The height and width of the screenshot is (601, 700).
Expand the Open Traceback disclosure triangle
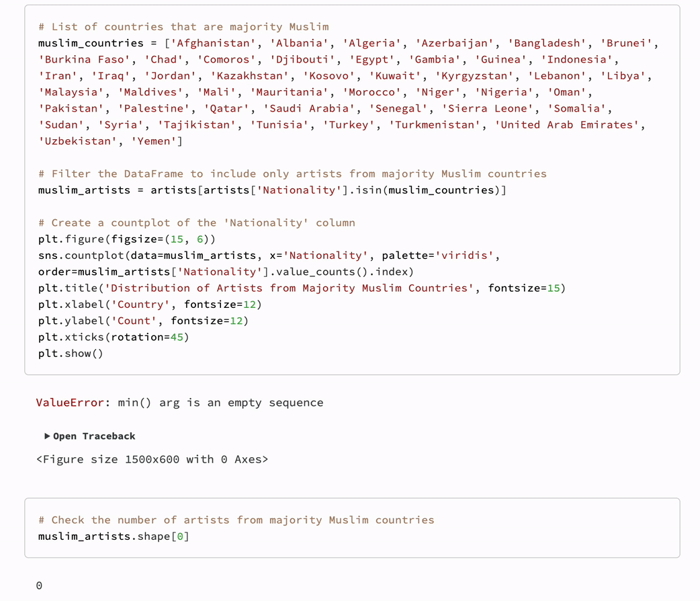point(47,436)
